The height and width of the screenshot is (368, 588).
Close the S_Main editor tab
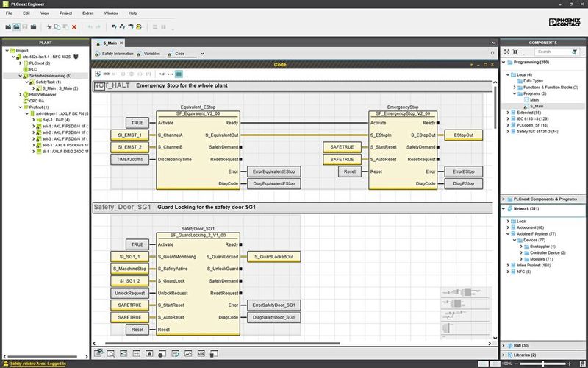pos(121,43)
